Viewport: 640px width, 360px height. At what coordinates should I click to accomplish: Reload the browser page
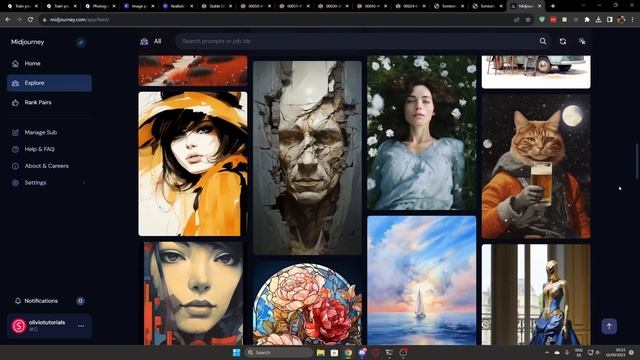click(30, 20)
